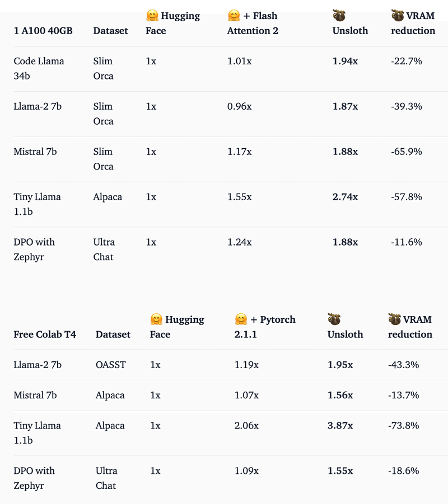Screen dimensions: 448x504
Task: Select the "1 A100 40GB" table header
Action: pyautogui.click(x=43, y=31)
